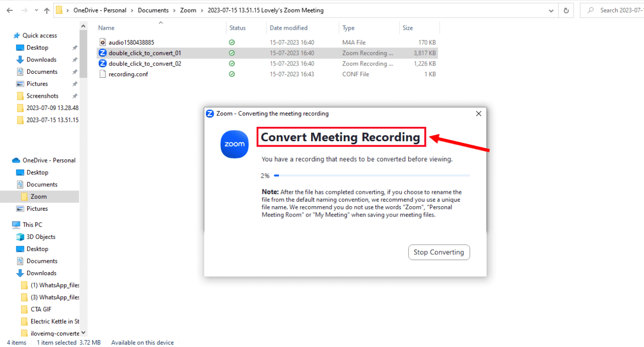Click the CONF File type cell

355,74
